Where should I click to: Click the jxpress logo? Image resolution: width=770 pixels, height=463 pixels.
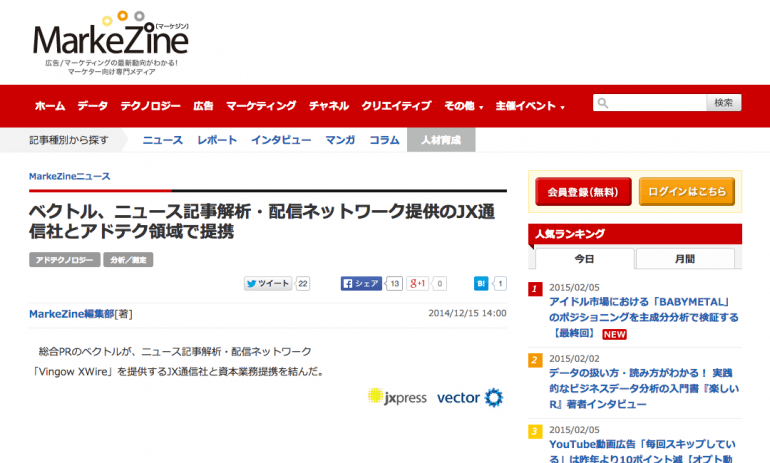(397, 397)
